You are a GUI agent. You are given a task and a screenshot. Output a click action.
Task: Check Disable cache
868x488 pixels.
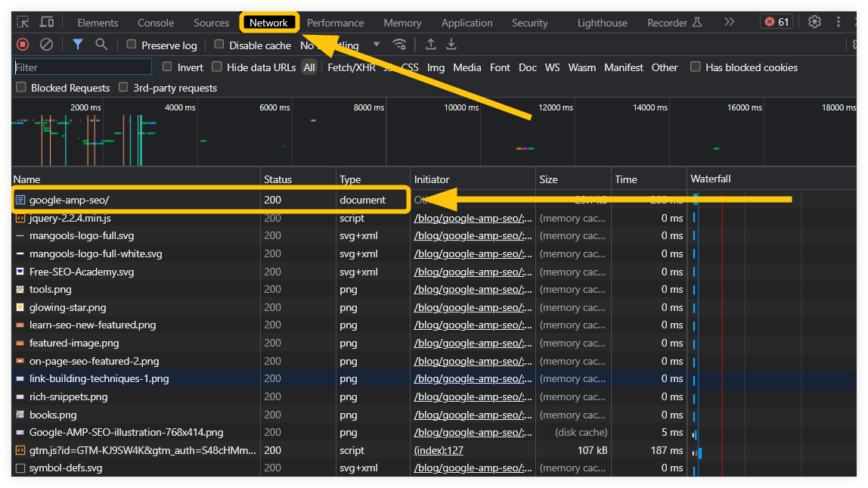[x=217, y=45]
